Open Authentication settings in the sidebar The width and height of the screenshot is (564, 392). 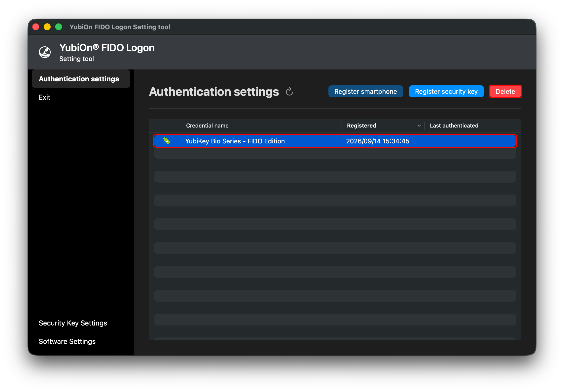coord(81,79)
